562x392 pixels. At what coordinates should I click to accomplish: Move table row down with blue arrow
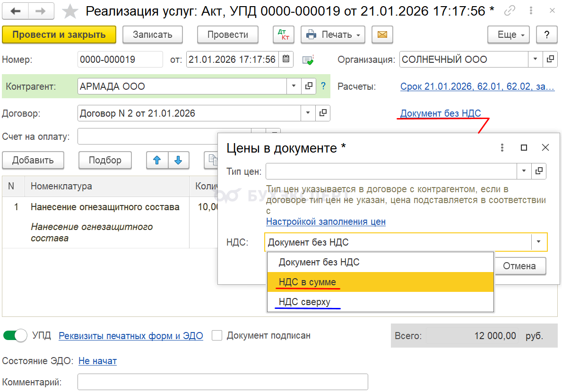[x=178, y=160]
